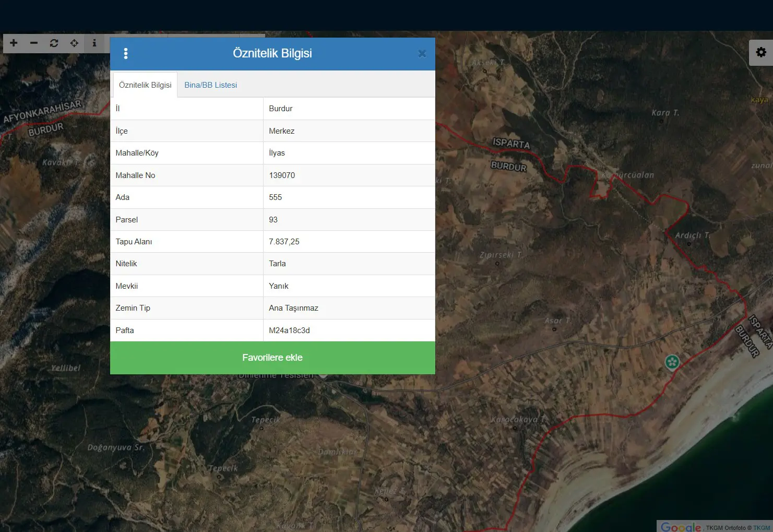Click the Yellibel map label

(66, 368)
